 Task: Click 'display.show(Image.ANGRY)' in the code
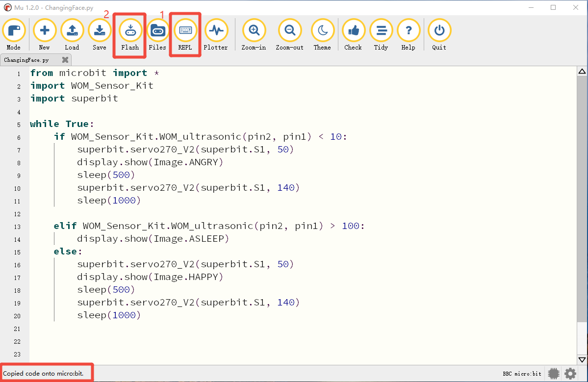[150, 162]
